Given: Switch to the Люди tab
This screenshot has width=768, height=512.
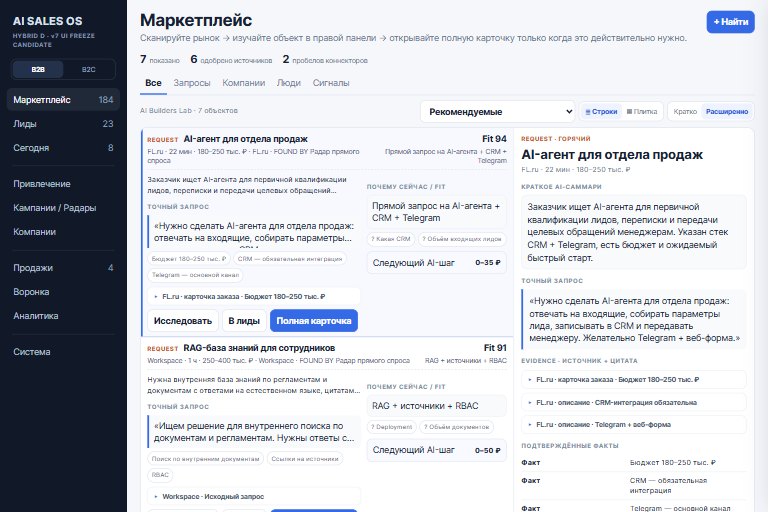Looking at the screenshot, I should [x=288, y=83].
